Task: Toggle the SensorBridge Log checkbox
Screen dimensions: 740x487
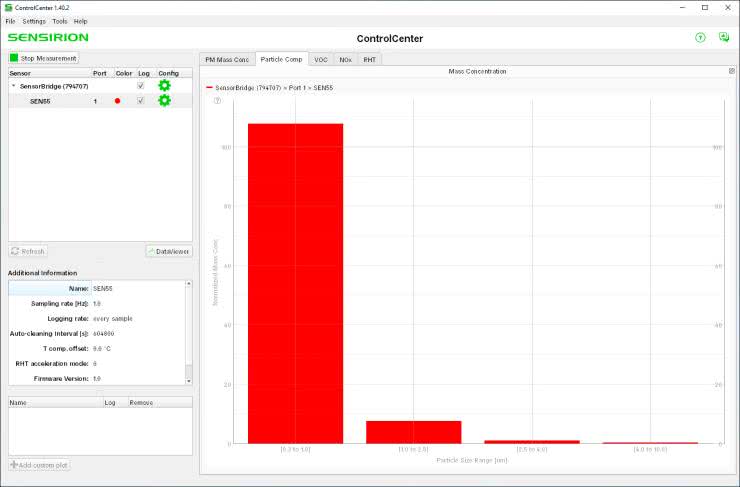Action: pos(141,86)
